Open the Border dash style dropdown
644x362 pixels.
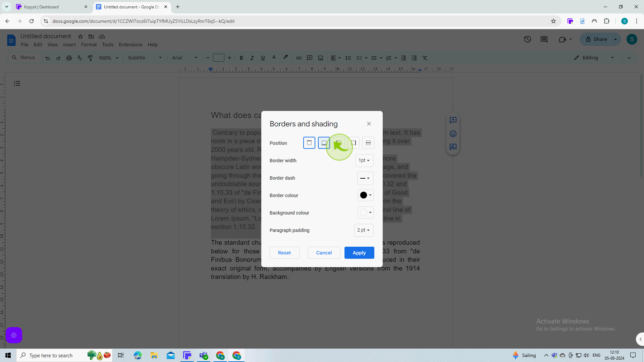click(365, 178)
